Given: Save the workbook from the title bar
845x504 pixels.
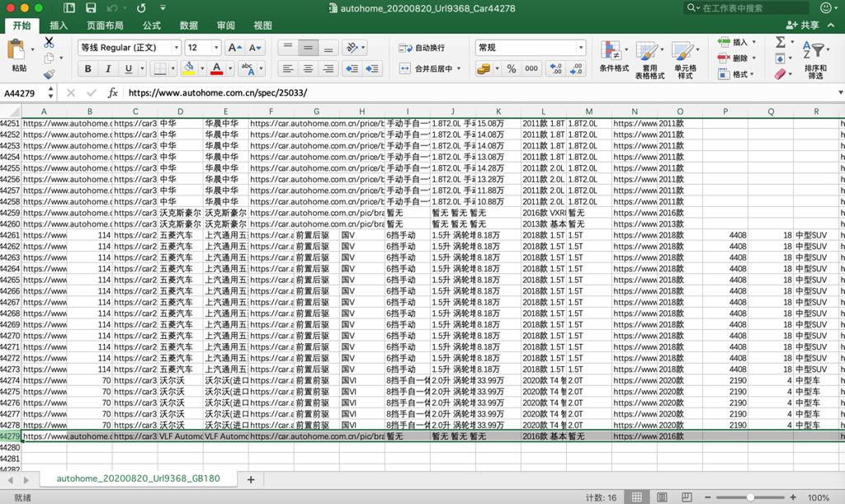Looking at the screenshot, I should pyautogui.click(x=91, y=8).
